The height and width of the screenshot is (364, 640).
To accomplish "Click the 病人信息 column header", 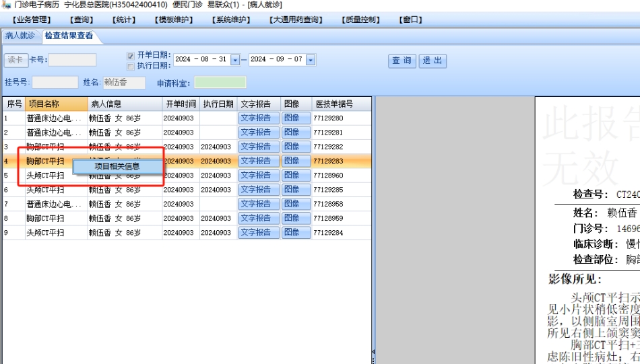I will point(125,104).
